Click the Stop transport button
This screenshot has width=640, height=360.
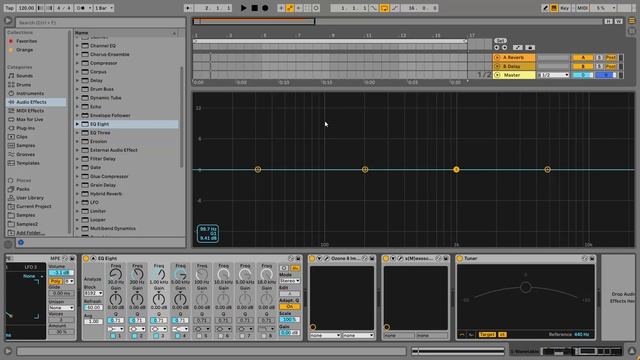tap(254, 8)
